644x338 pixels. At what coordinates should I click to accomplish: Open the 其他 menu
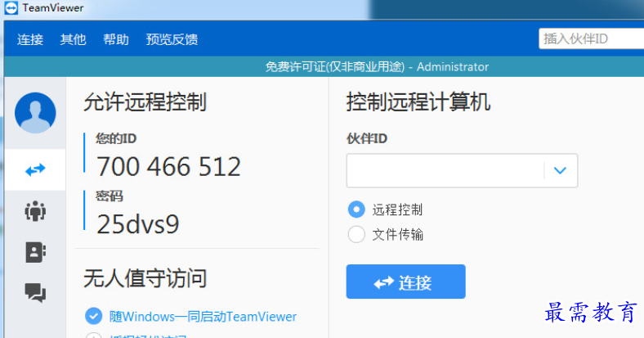pyautogui.click(x=73, y=39)
